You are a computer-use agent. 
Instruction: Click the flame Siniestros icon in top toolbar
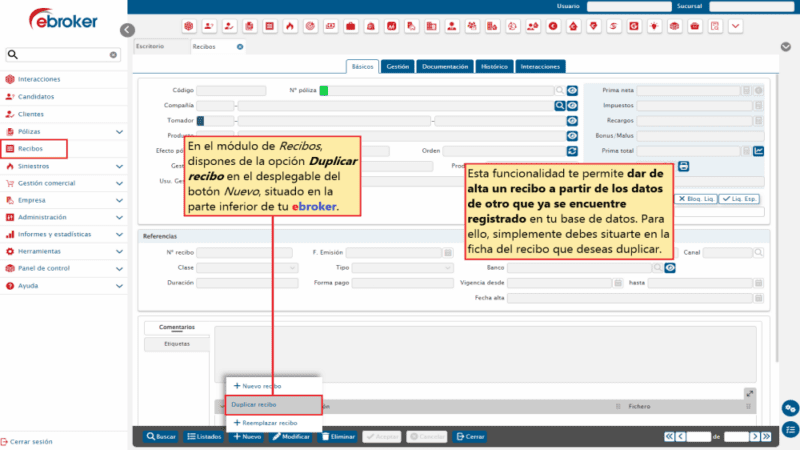click(290, 26)
